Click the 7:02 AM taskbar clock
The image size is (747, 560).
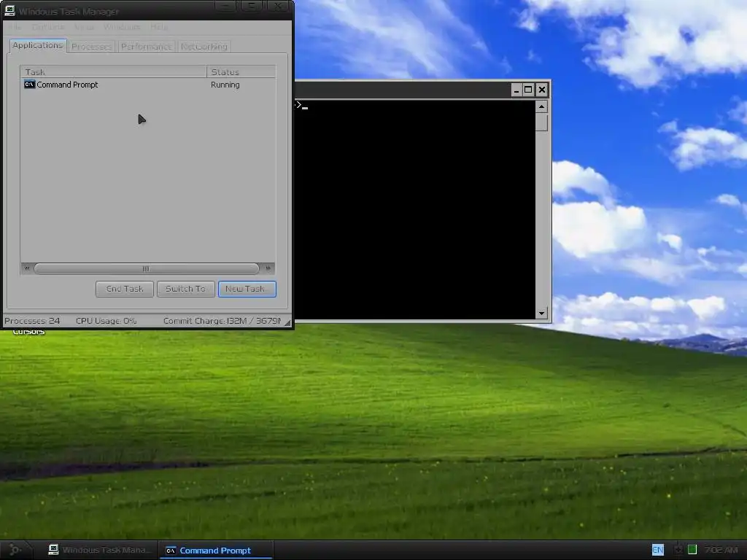(x=721, y=550)
